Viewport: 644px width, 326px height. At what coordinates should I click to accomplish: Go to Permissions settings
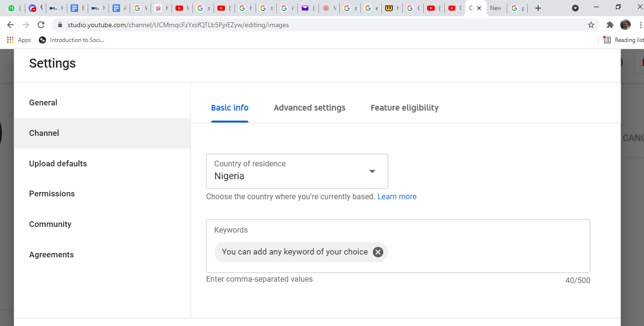pyautogui.click(x=52, y=194)
